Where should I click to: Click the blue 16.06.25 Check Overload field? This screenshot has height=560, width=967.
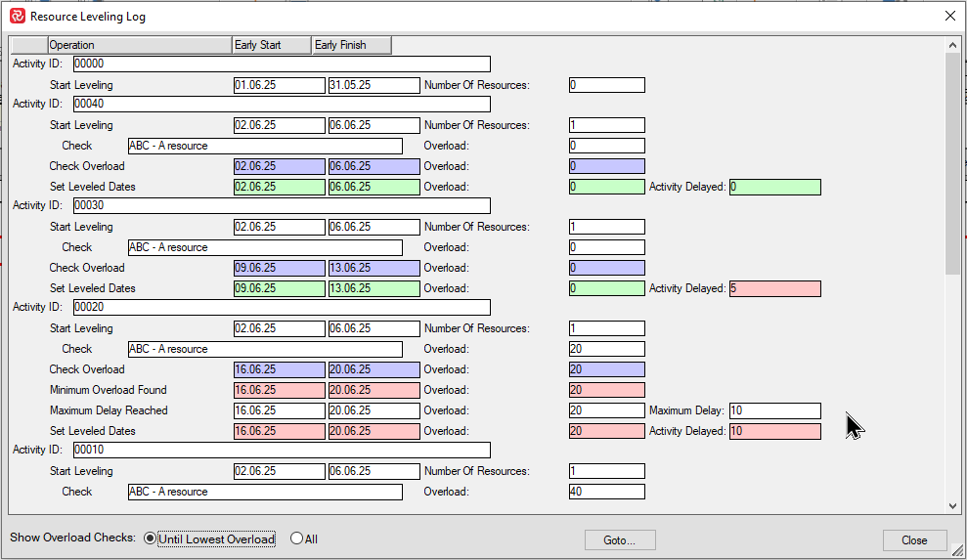[x=280, y=369]
